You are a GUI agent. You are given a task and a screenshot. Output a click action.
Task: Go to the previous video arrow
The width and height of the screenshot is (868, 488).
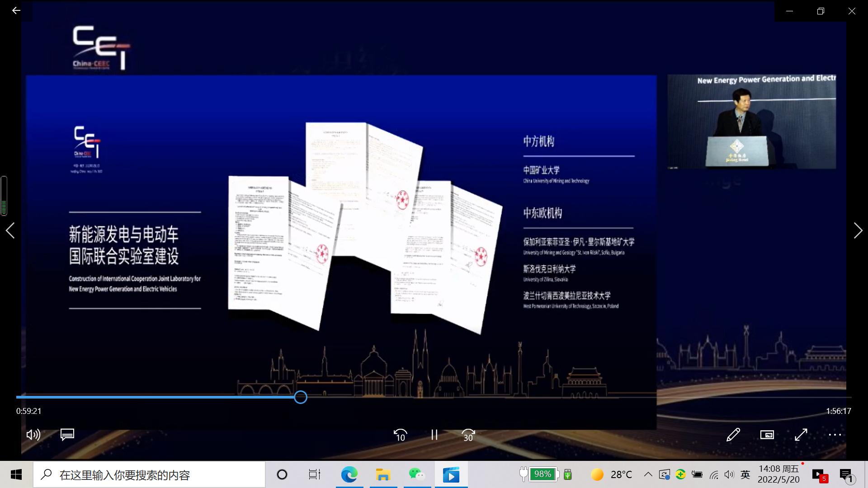(x=10, y=230)
